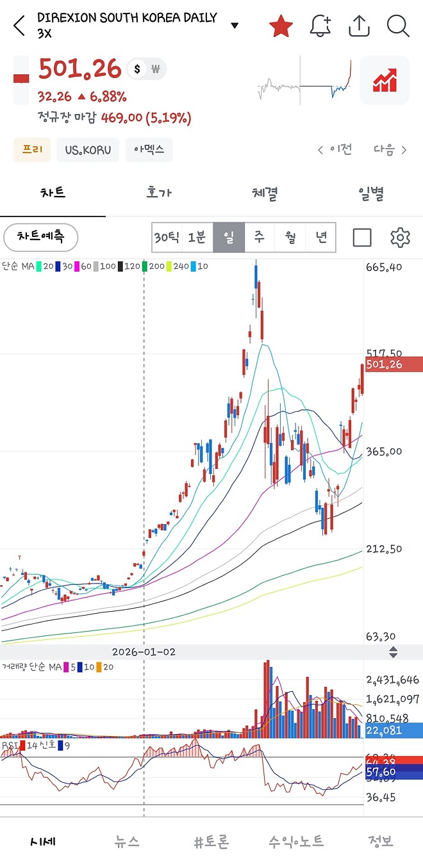Open the search magnifier icon
This screenshot has height=868, width=423.
[399, 26]
